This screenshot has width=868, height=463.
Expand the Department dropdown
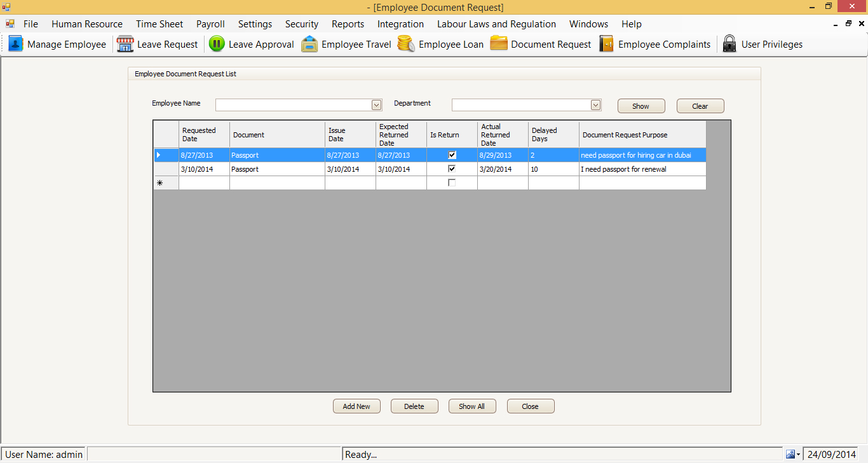click(x=595, y=105)
